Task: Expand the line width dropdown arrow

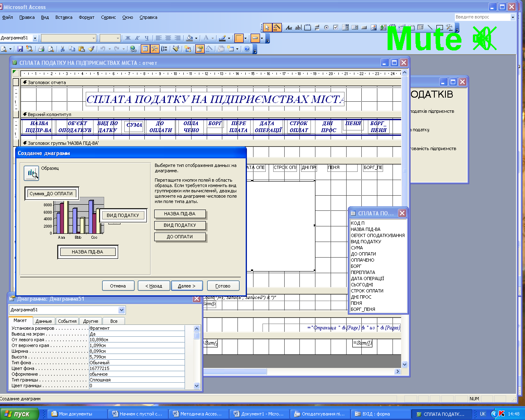Action: [x=245, y=38]
